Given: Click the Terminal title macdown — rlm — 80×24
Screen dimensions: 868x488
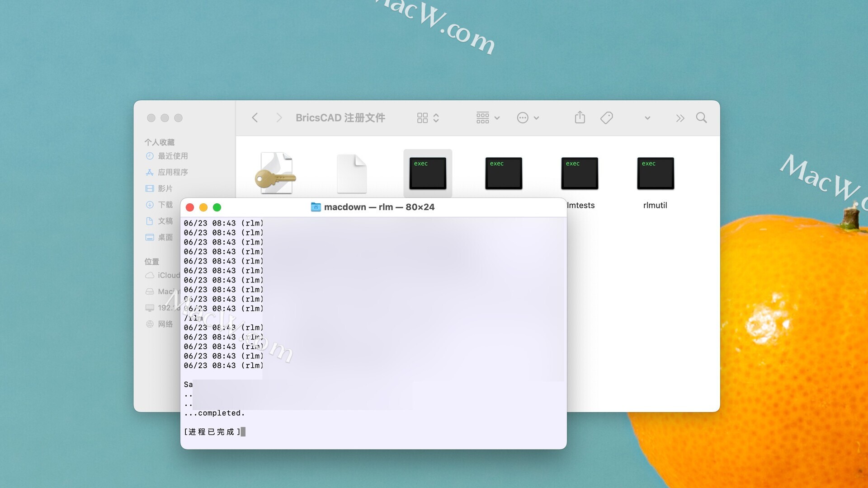Looking at the screenshot, I should [379, 207].
